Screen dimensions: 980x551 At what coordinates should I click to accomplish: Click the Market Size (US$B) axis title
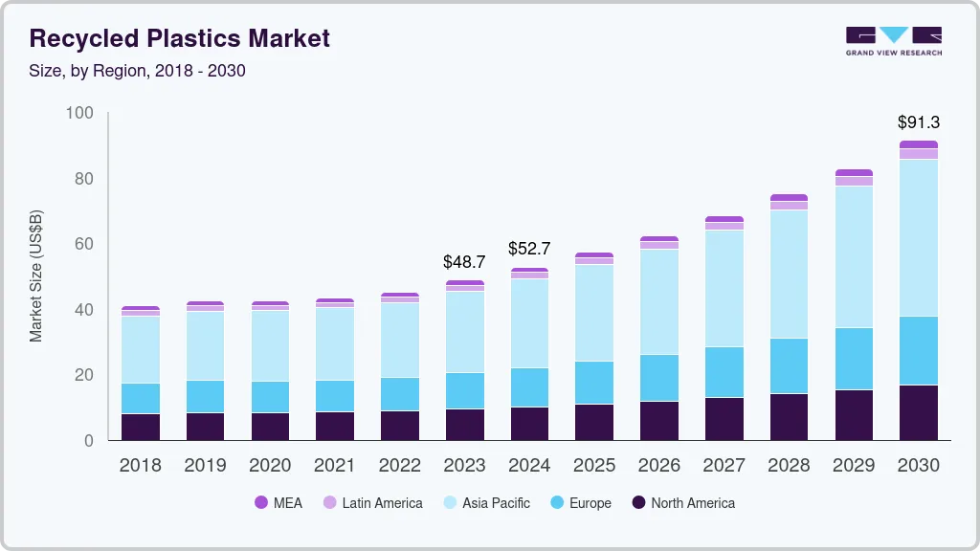36,277
